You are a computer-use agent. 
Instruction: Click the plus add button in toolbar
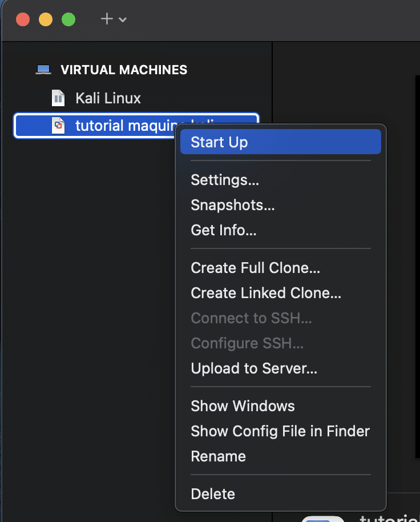click(x=107, y=19)
